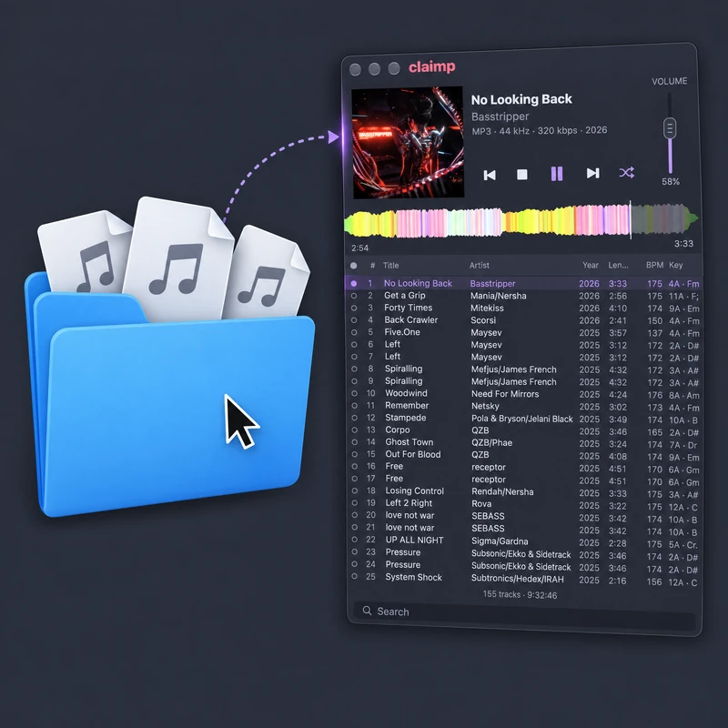Click artist Mitekiss in the list

487,308
